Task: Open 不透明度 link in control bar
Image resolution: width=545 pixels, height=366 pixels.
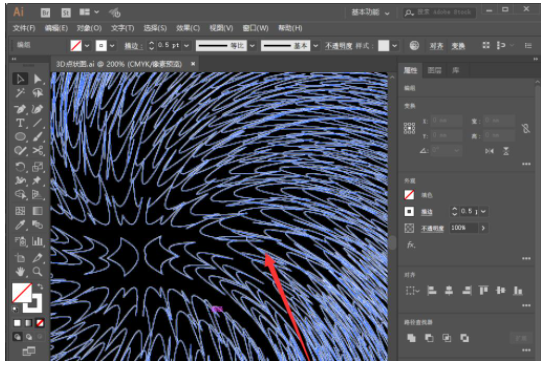Action: pyautogui.click(x=339, y=46)
